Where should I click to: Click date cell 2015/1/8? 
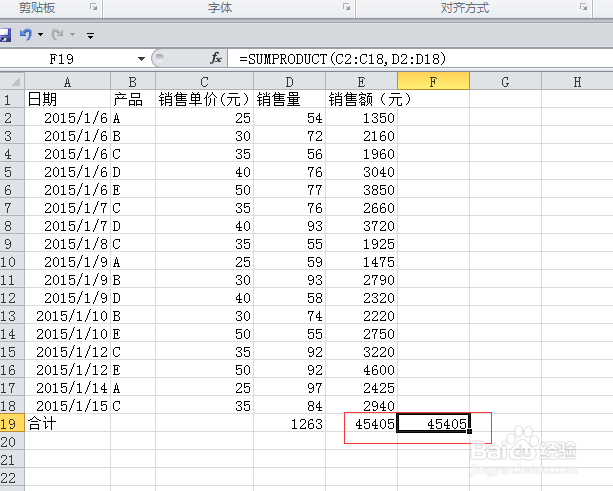pos(67,244)
